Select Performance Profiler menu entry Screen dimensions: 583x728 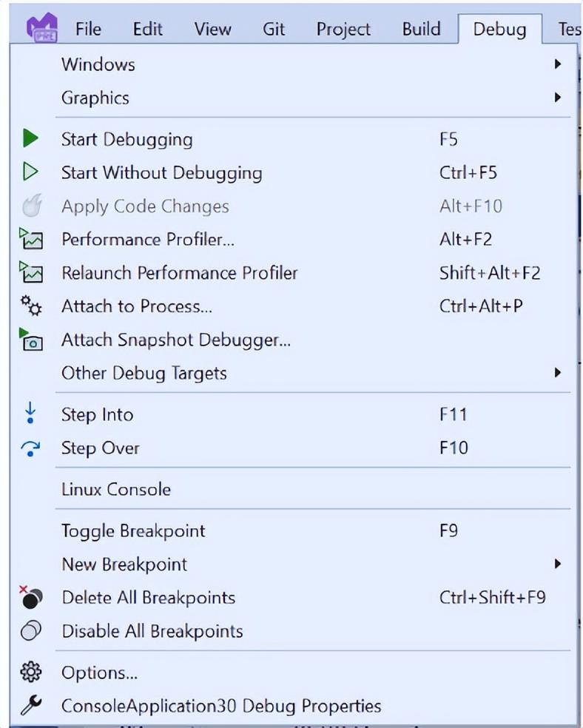coord(294,239)
